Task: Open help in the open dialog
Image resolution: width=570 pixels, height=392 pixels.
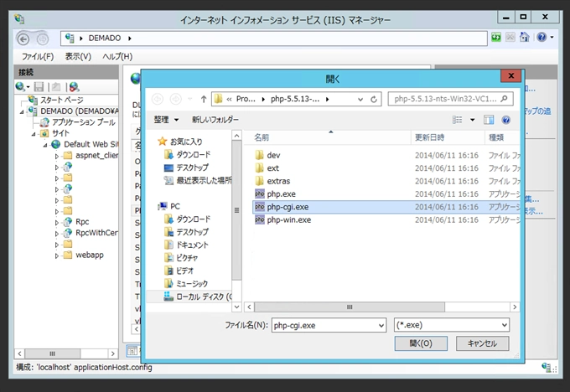Action: tap(505, 120)
